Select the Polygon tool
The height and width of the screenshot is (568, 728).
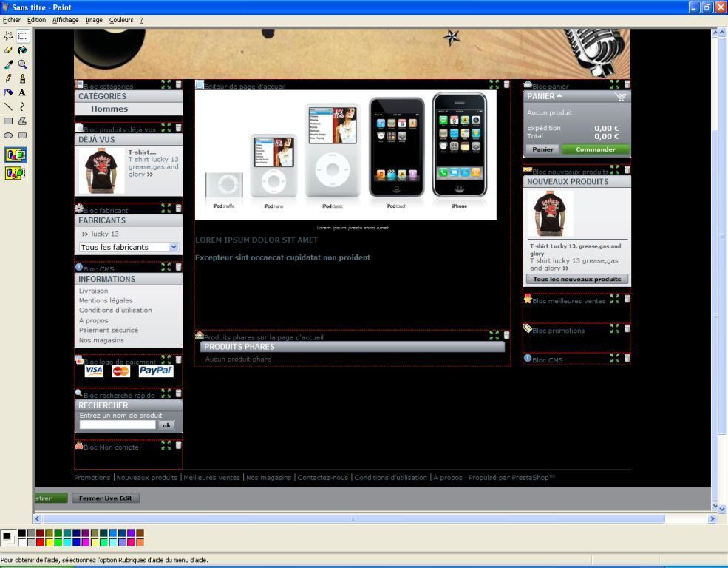coord(22,121)
